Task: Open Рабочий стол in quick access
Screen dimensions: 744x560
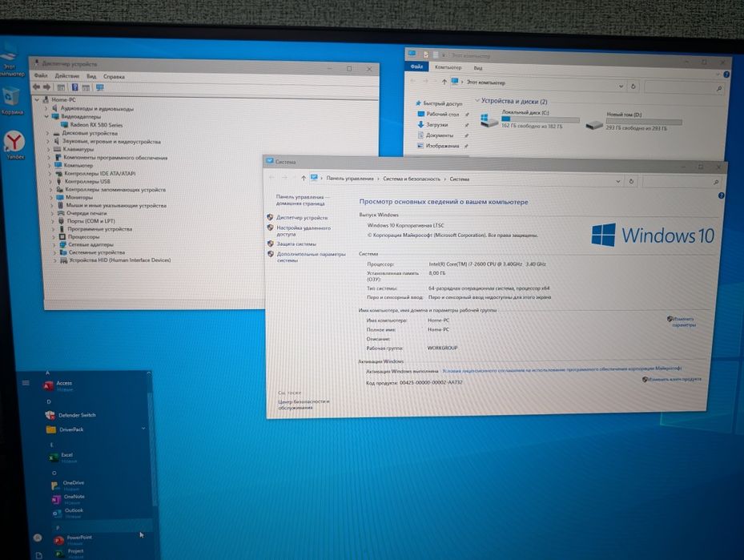Action: [438, 114]
